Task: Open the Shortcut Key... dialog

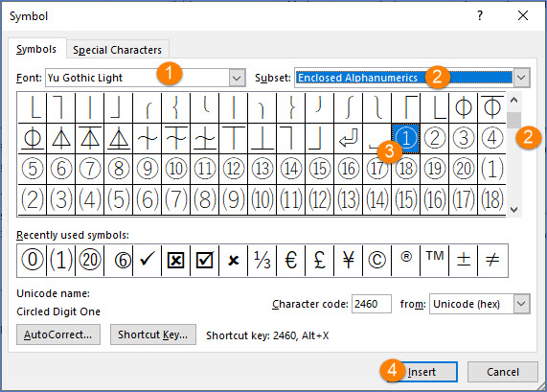Action: coord(153,334)
